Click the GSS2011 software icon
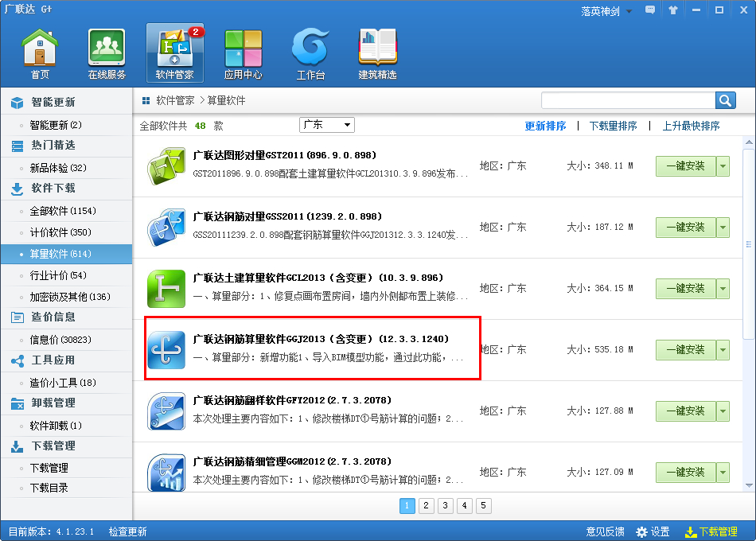756x541 pixels. point(166,228)
